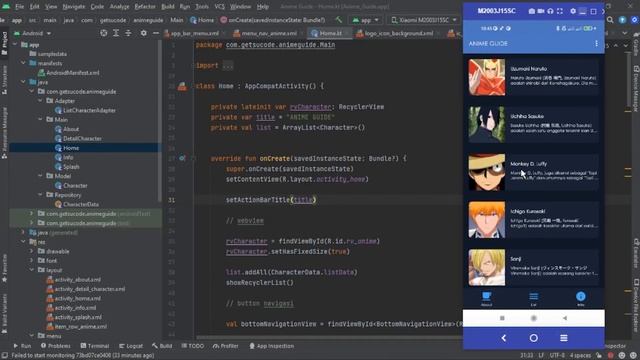Open the Logcat tool window
Screen dimensions: 640x360
131,346
